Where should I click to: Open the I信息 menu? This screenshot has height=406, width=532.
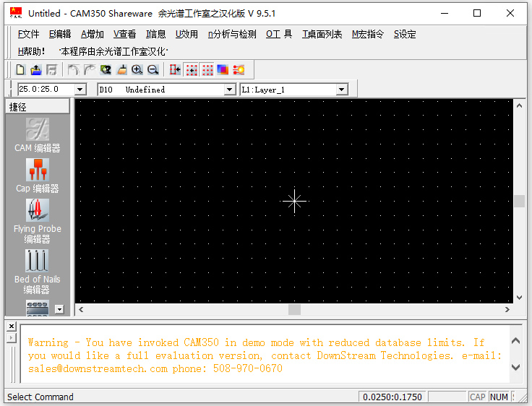(156, 34)
